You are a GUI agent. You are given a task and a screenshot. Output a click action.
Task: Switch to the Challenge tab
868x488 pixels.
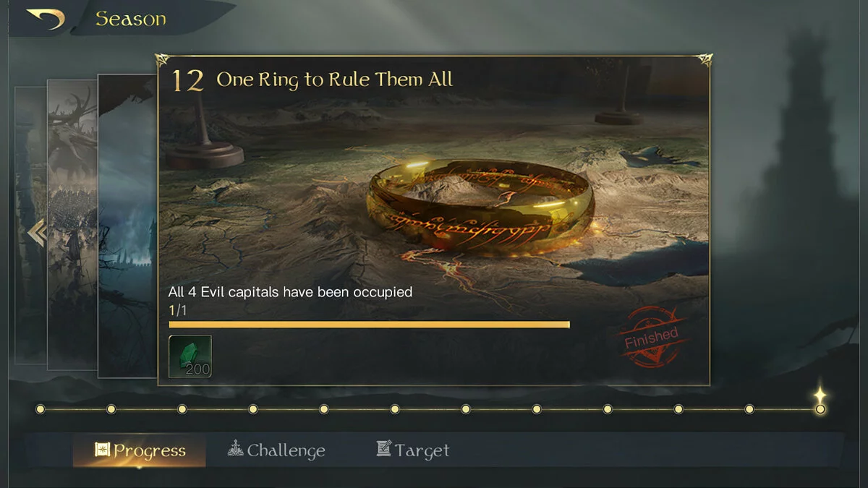tap(276, 450)
